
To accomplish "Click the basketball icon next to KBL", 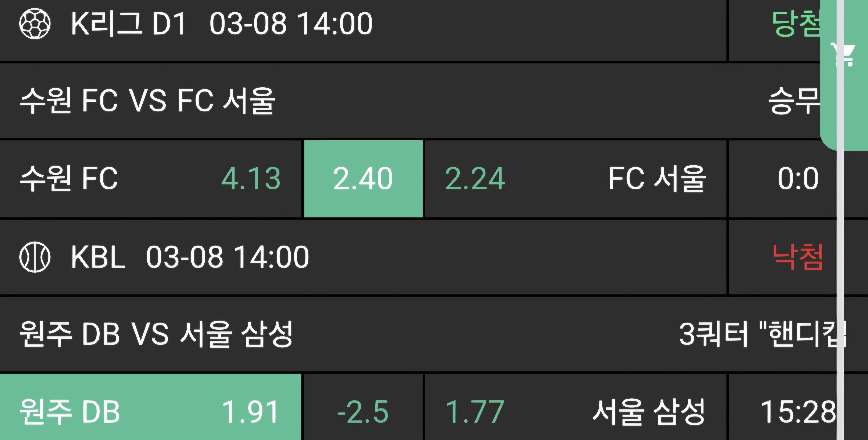I will 35,257.
